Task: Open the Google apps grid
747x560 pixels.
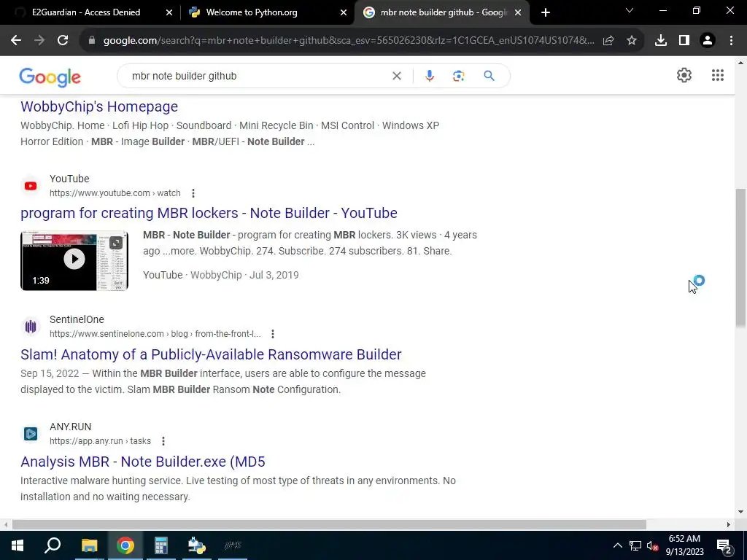Action: [x=718, y=75]
